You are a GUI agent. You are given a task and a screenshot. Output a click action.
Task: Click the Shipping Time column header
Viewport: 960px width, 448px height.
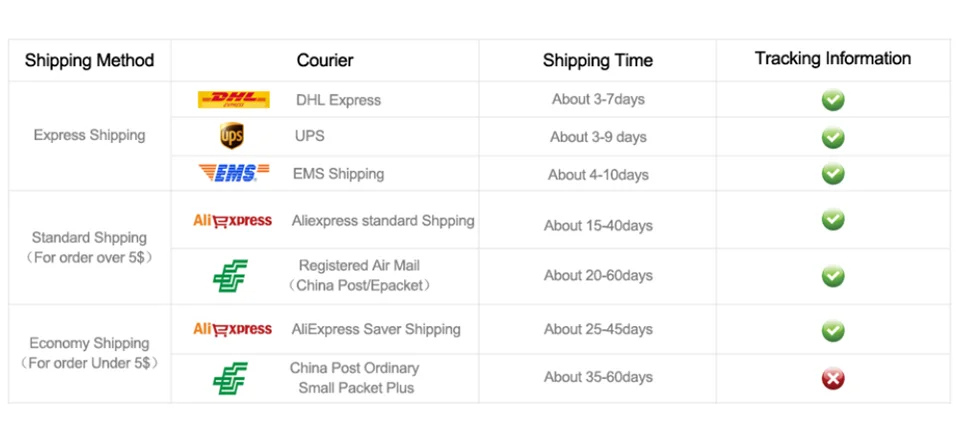598,61
